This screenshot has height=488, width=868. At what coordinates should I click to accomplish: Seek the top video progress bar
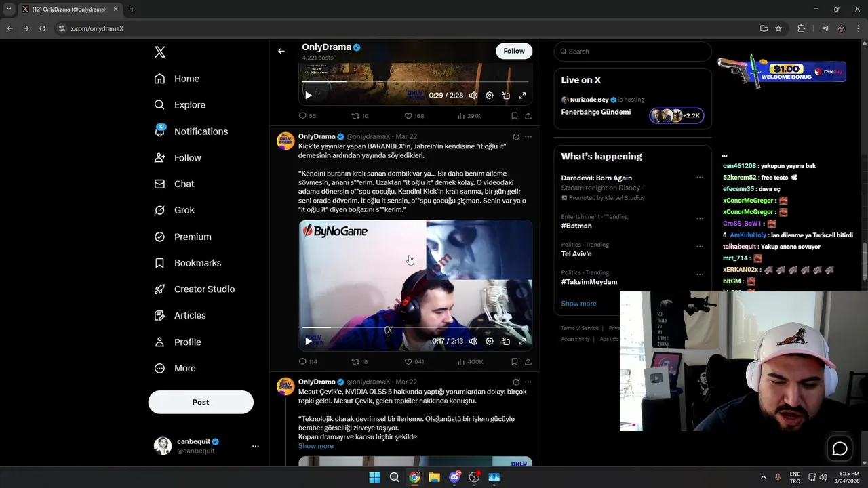point(415,82)
